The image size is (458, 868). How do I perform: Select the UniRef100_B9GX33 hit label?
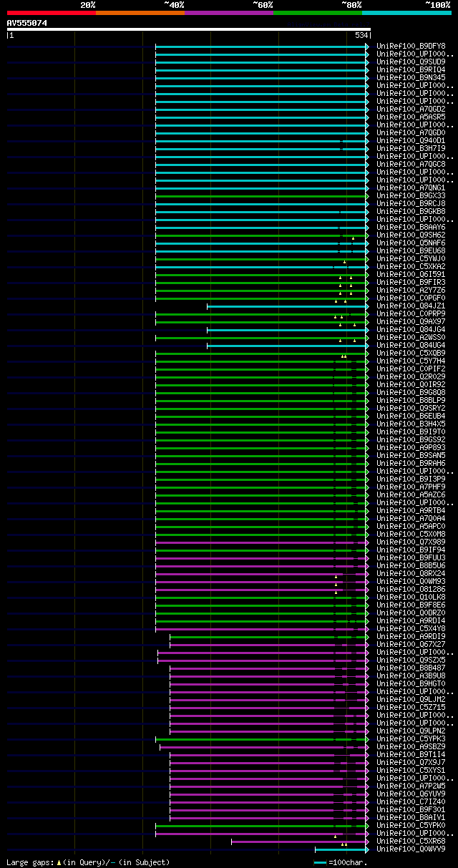(411, 195)
